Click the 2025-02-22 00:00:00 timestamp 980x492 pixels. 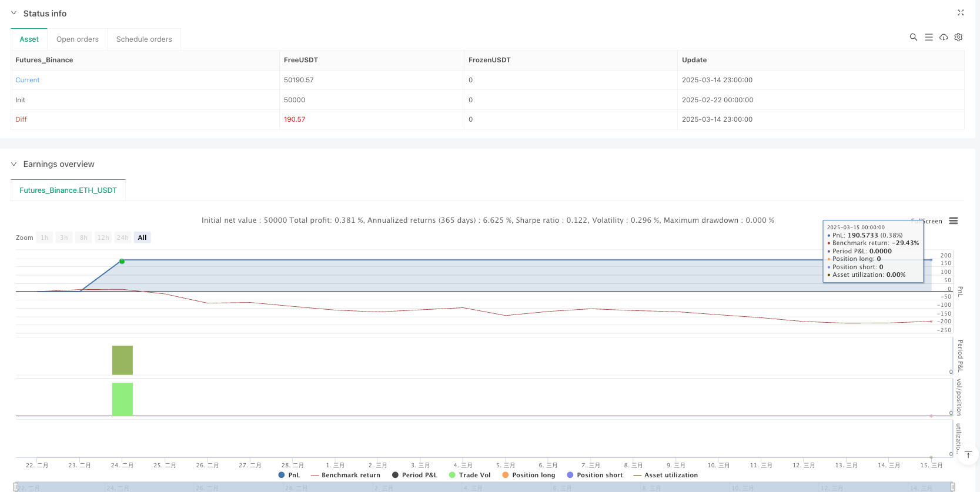coord(717,100)
